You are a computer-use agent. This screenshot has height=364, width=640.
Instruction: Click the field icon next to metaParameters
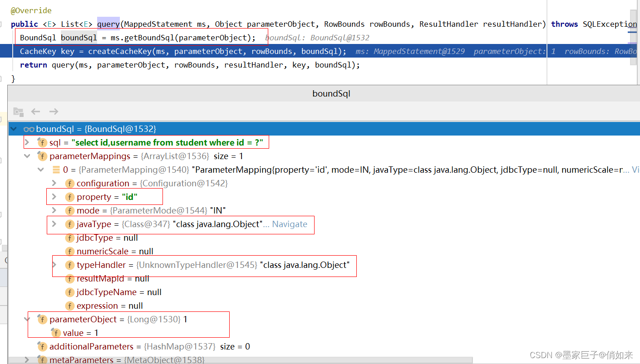pyautogui.click(x=42, y=360)
